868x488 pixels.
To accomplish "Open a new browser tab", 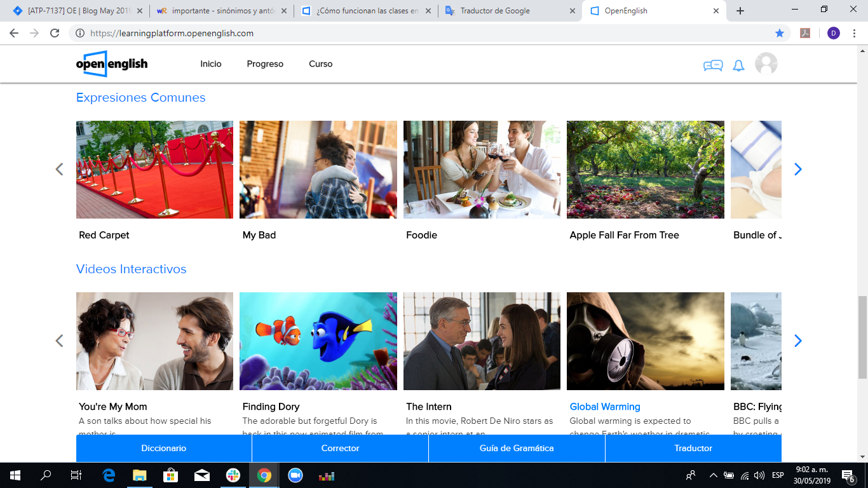I will point(740,11).
